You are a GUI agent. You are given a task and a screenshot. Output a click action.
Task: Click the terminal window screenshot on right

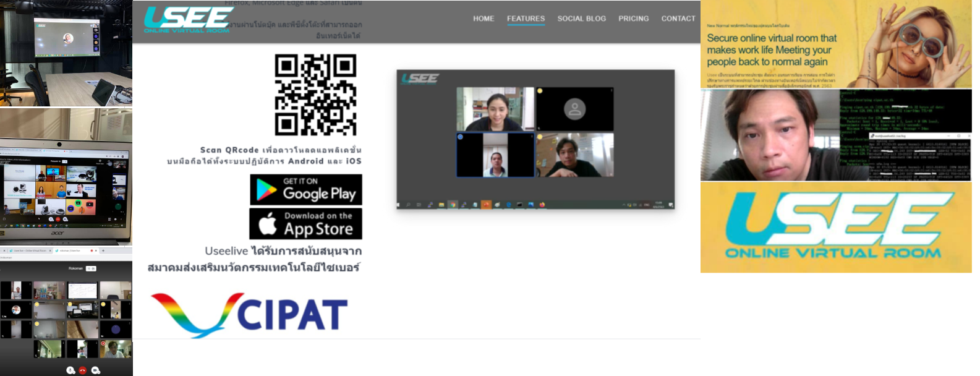[x=906, y=135]
